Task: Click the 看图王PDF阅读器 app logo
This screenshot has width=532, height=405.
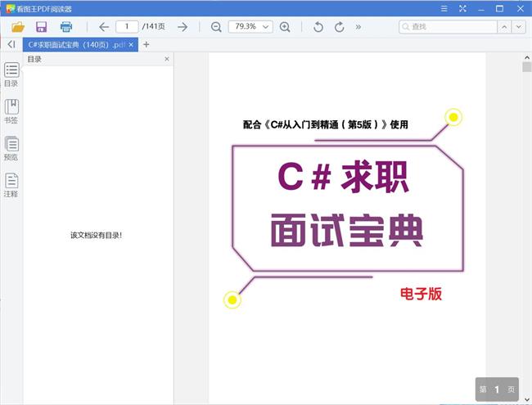Action: click(11, 8)
